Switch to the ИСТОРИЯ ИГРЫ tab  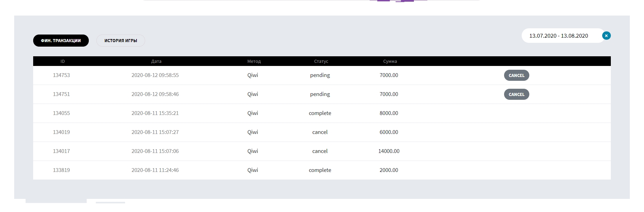[x=121, y=41]
